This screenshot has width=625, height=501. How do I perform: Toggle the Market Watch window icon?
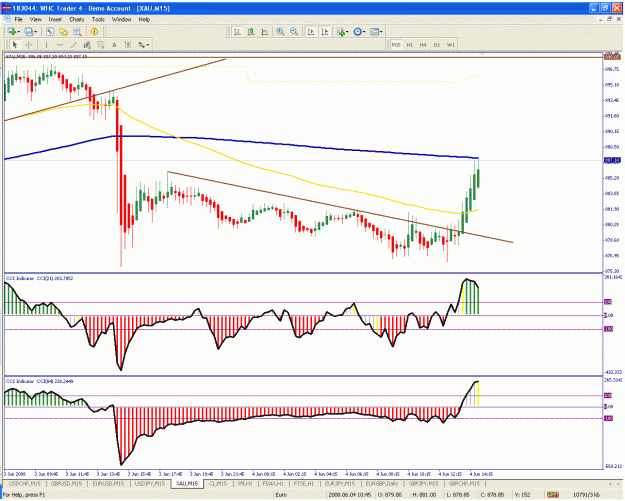[x=50, y=31]
